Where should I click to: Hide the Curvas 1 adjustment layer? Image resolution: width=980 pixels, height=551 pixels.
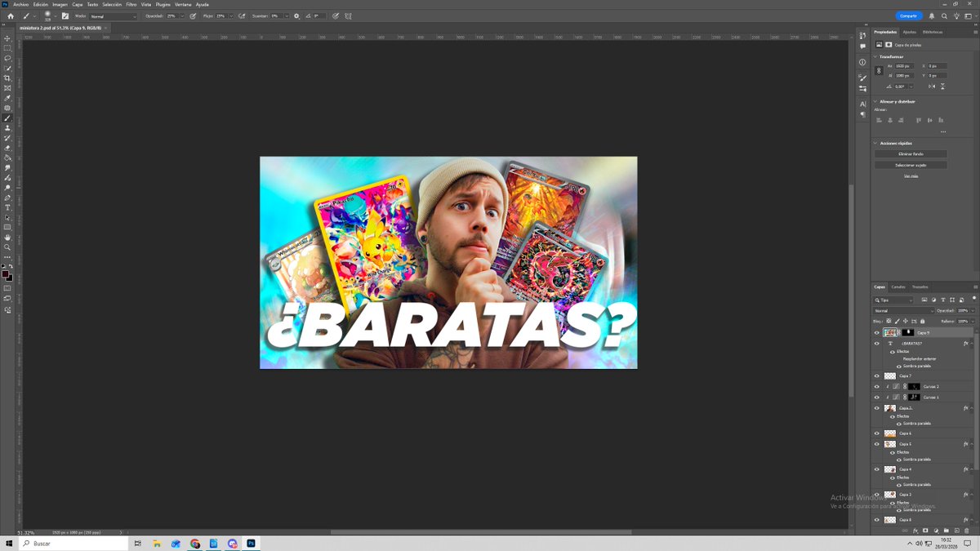click(876, 397)
